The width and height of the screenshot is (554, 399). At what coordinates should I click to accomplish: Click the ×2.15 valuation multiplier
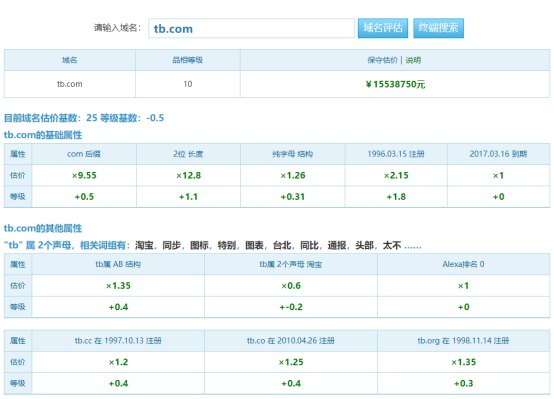coord(396,175)
